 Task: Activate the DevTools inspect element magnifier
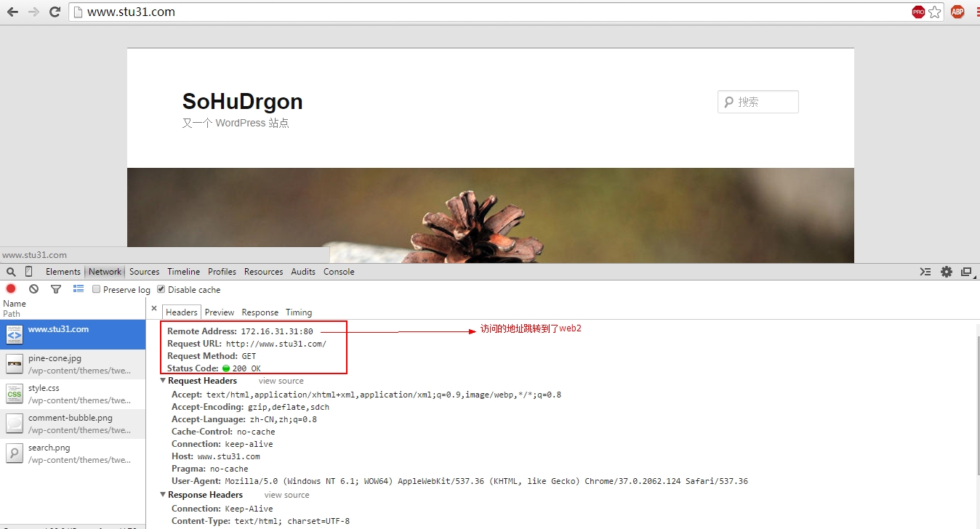pyautogui.click(x=11, y=272)
